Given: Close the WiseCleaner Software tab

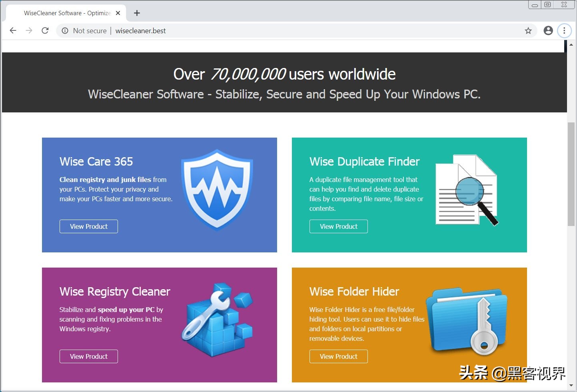Looking at the screenshot, I should pyautogui.click(x=118, y=13).
